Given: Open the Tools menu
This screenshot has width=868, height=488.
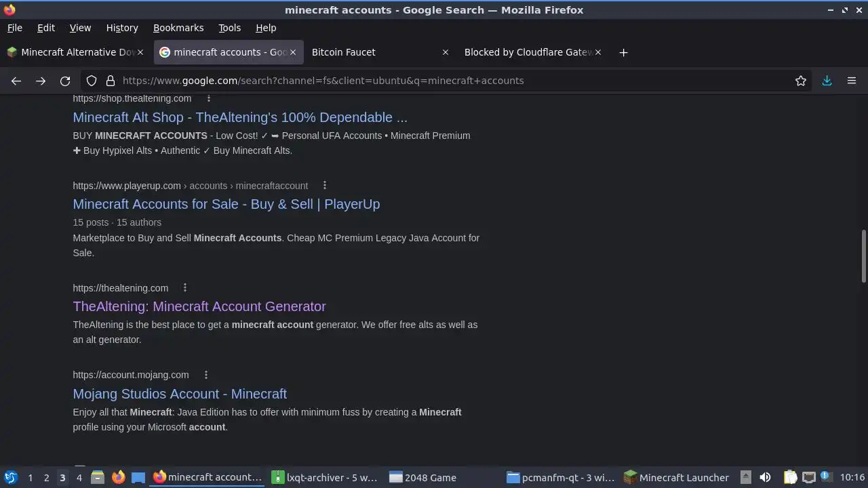Looking at the screenshot, I should click(229, 28).
